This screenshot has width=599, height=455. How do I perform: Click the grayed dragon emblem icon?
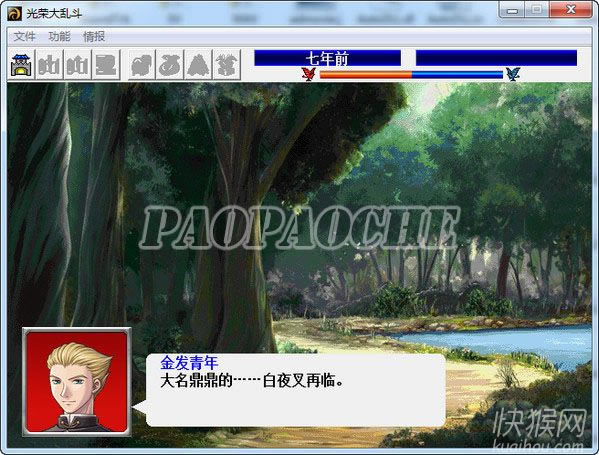click(x=227, y=65)
